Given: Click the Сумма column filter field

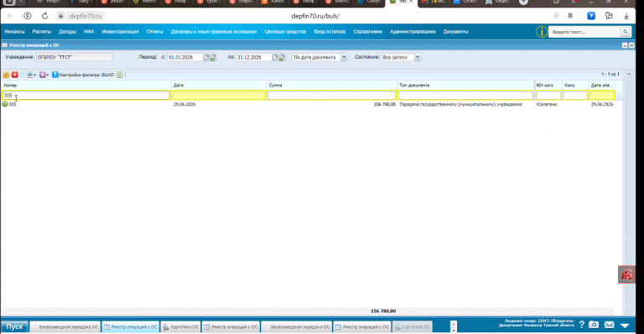Looking at the screenshot, I should tap(331, 96).
